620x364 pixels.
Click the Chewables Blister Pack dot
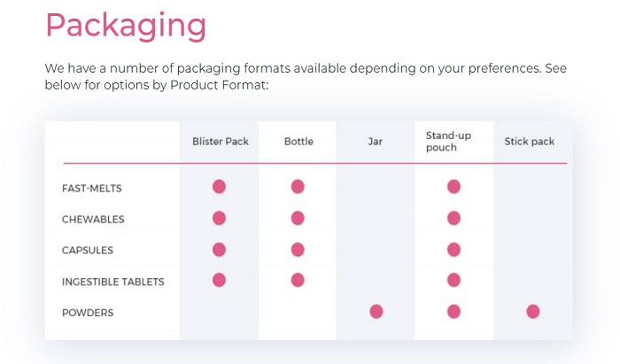pos(219,218)
